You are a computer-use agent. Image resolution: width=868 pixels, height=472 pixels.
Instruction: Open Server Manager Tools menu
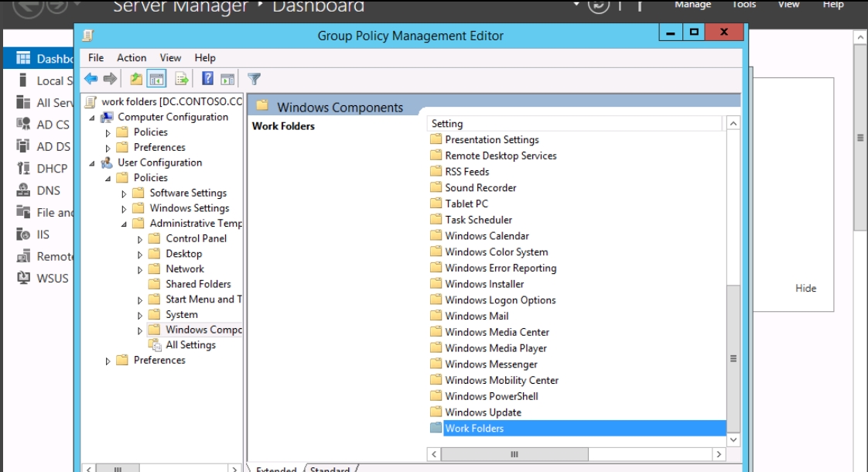[743, 5]
